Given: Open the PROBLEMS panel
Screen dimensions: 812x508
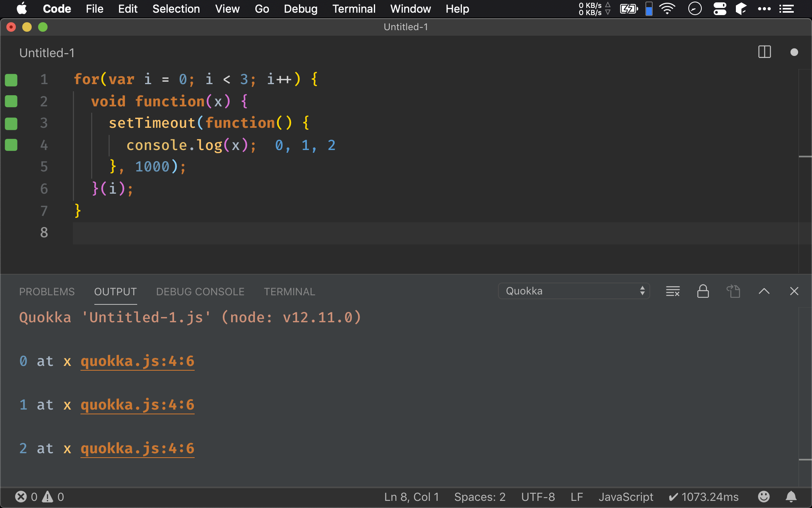Looking at the screenshot, I should click(46, 291).
